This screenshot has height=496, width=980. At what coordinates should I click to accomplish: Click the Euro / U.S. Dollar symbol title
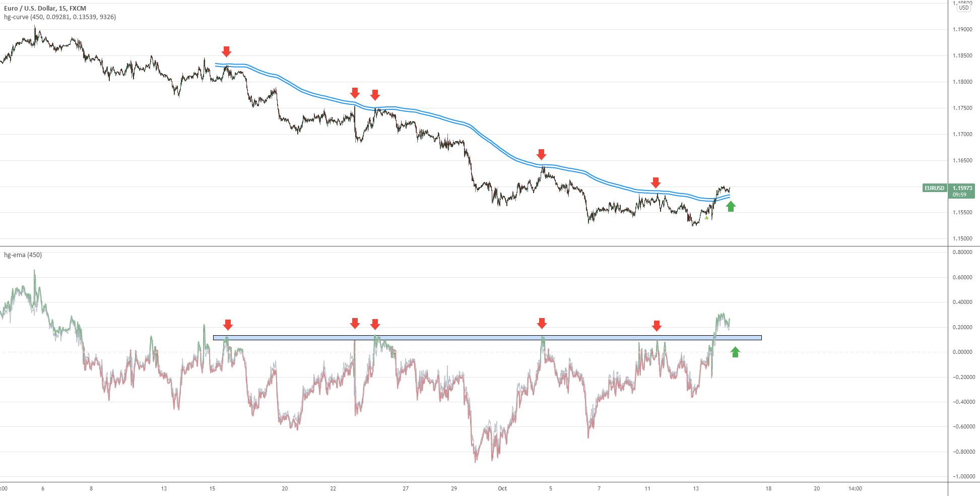(x=45, y=8)
